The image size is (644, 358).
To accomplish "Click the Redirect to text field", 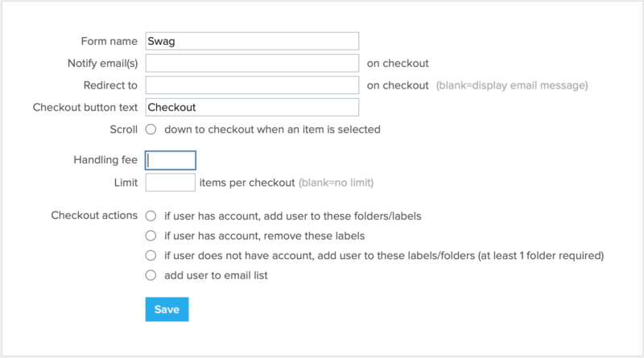I will pos(251,84).
